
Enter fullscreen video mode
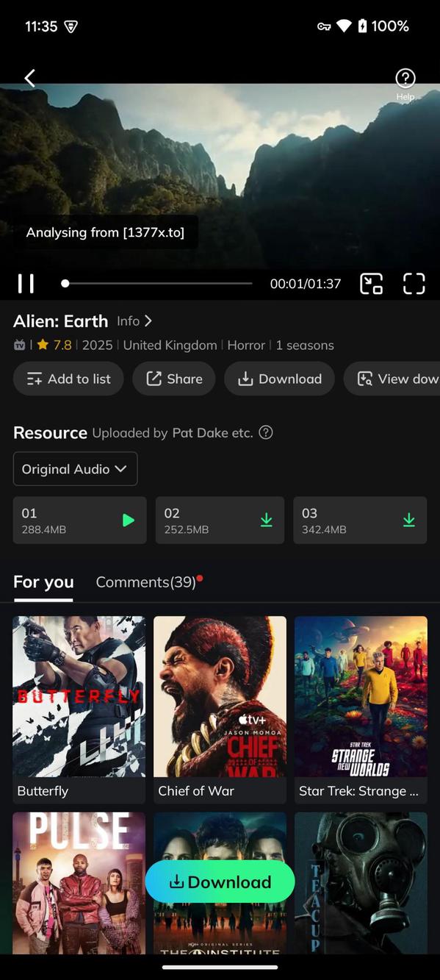pyautogui.click(x=414, y=284)
